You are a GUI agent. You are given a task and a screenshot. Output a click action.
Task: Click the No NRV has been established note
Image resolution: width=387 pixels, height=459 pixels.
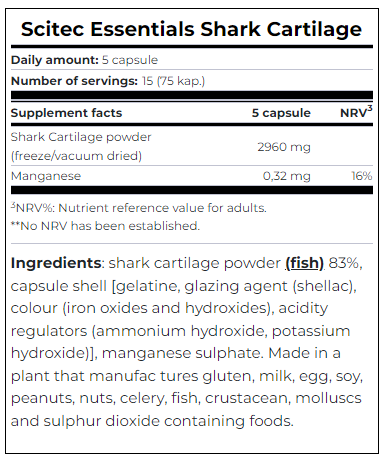[x=105, y=226]
